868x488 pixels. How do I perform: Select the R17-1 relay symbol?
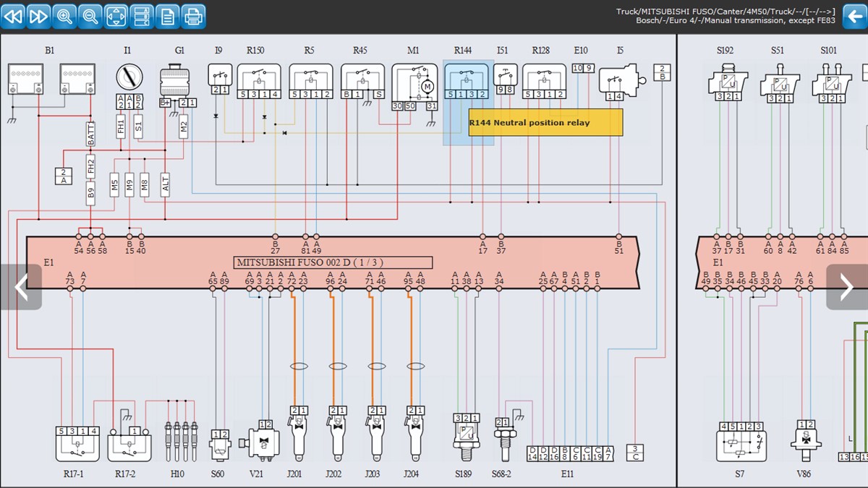(77, 443)
